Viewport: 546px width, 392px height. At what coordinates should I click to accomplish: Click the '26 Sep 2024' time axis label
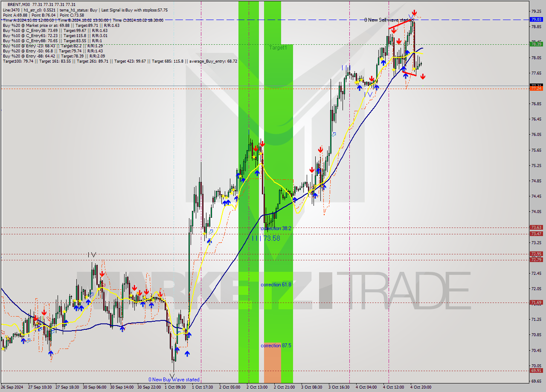click(x=12, y=387)
